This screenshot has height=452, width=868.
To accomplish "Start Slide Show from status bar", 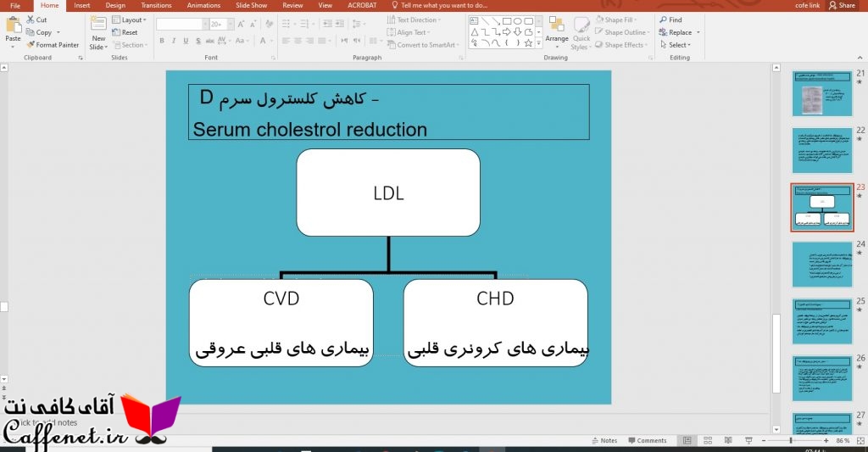I will tap(748, 441).
